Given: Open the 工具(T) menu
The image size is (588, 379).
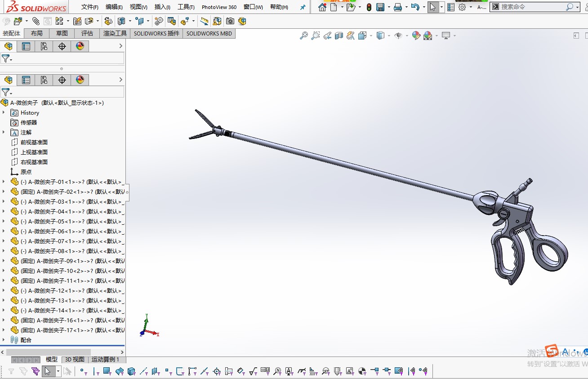Looking at the screenshot, I should pos(186,7).
